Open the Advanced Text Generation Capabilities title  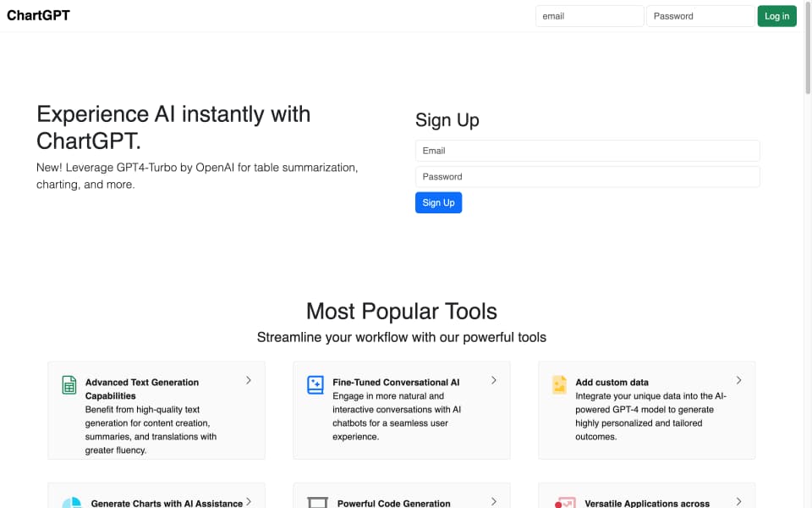tap(142, 389)
